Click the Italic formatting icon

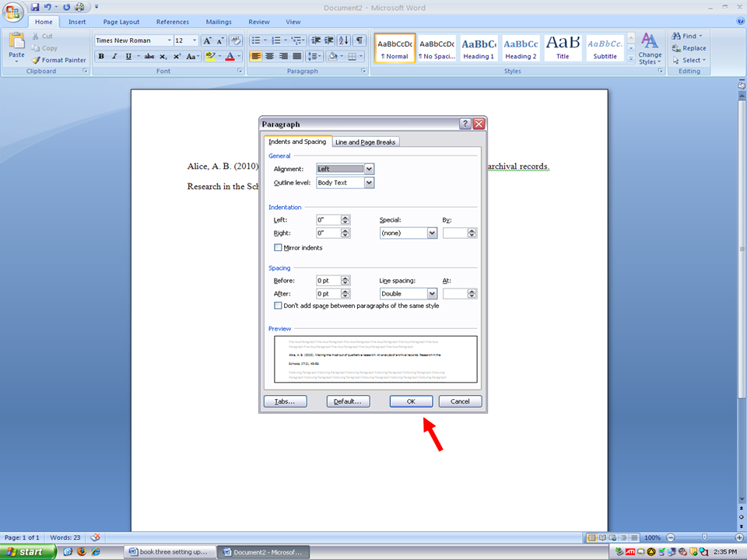pos(115,56)
